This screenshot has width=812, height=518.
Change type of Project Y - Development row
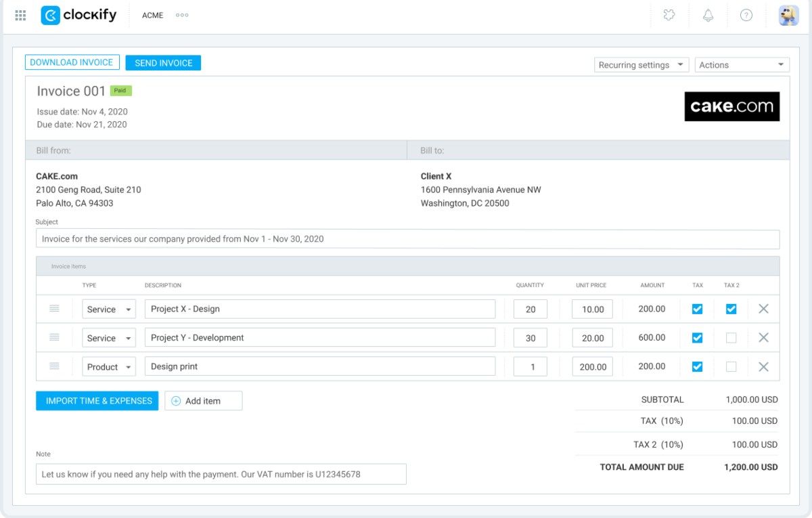[109, 338]
